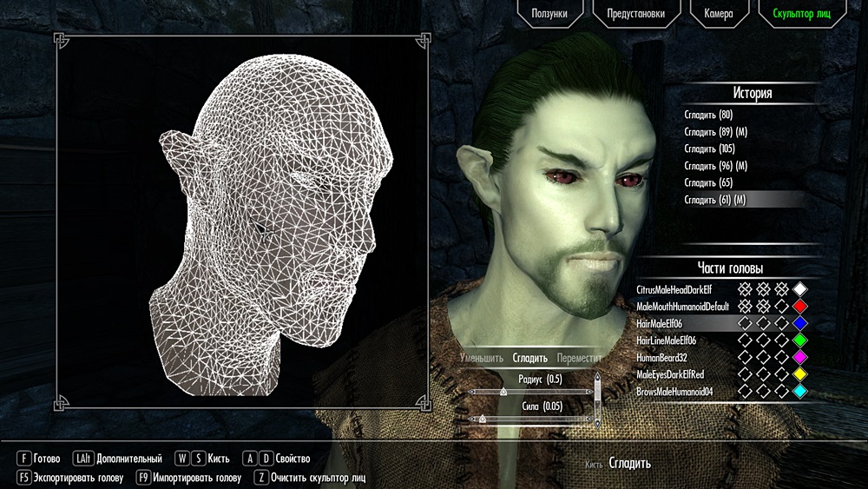Click the white swatch for CitrusMaleHeadDarkElf
Screen dimensions: 868x489
click(x=800, y=289)
